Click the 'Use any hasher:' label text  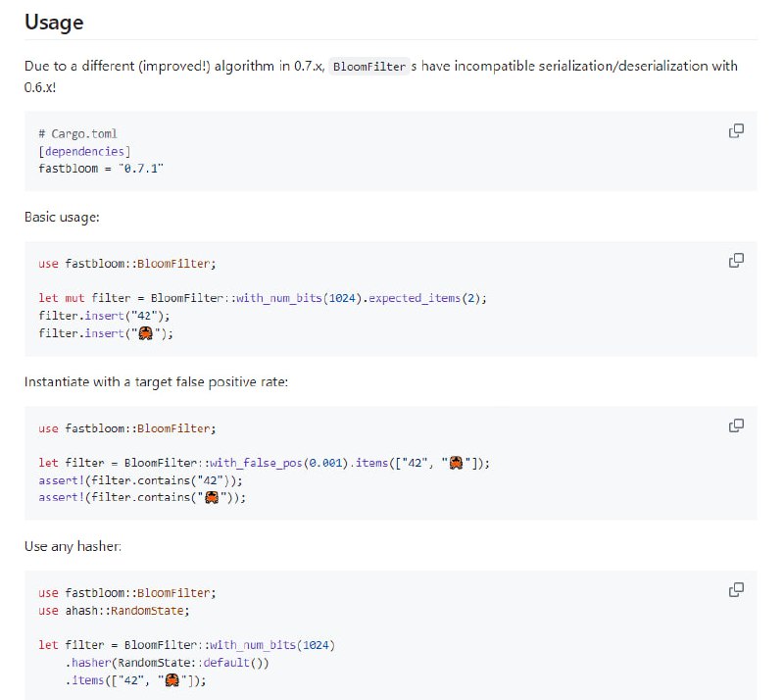pyautogui.click(x=73, y=546)
